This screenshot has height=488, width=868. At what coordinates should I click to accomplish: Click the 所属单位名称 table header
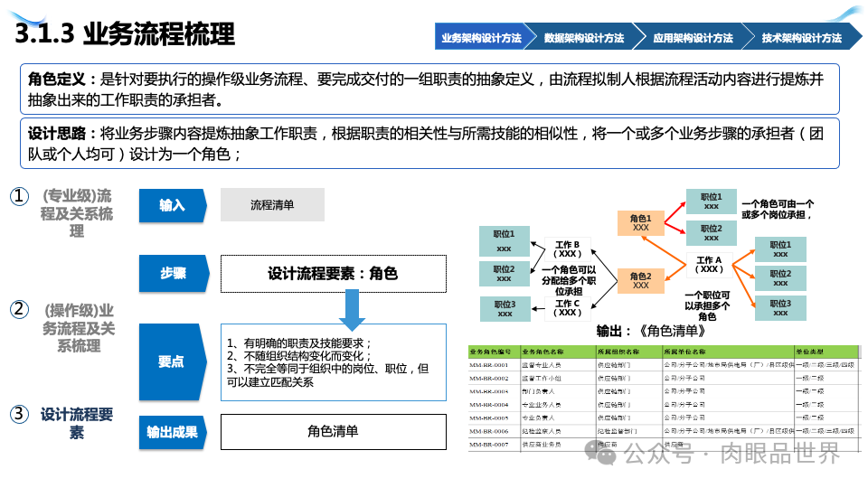coord(728,352)
